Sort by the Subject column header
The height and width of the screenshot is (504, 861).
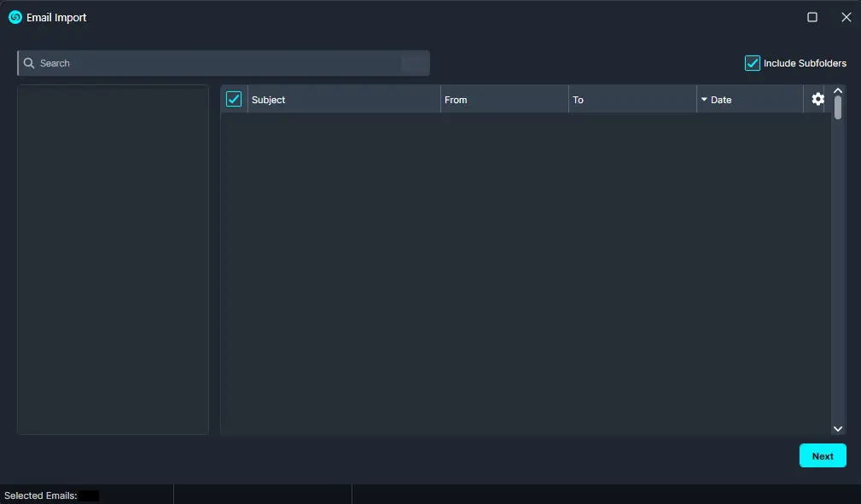[x=344, y=100]
